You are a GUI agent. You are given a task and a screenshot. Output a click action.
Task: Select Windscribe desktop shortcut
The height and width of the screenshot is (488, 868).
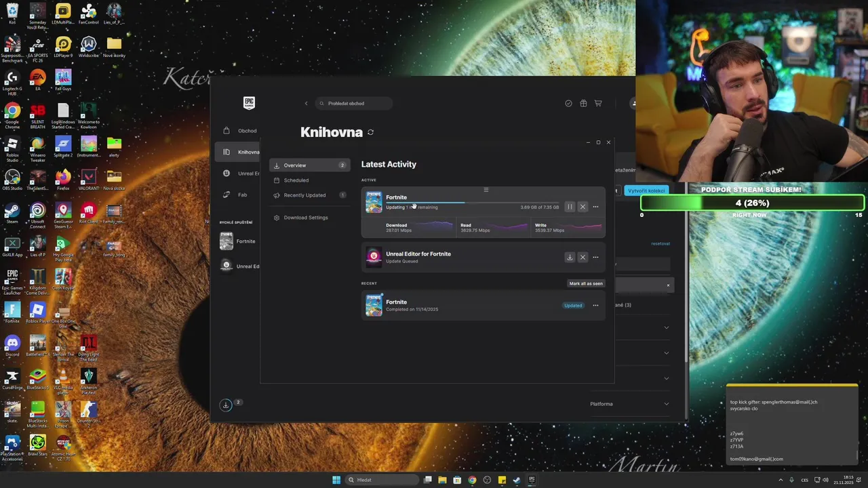[x=89, y=47]
